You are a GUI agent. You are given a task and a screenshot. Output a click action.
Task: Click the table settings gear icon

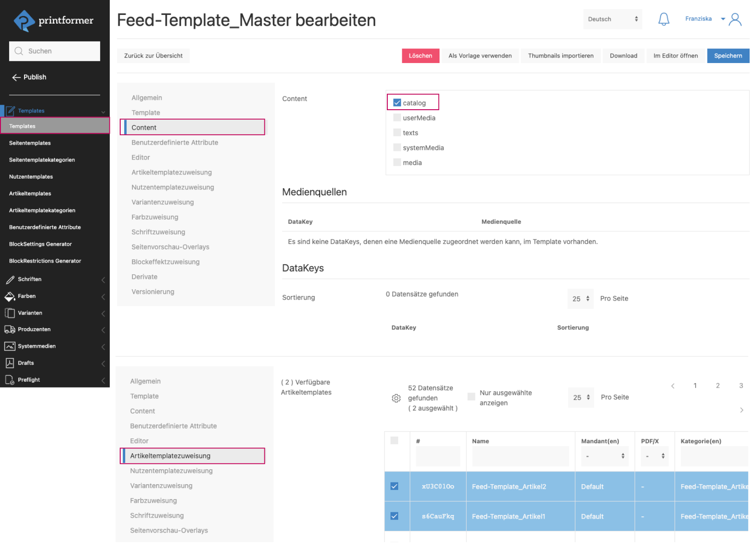tap(396, 398)
